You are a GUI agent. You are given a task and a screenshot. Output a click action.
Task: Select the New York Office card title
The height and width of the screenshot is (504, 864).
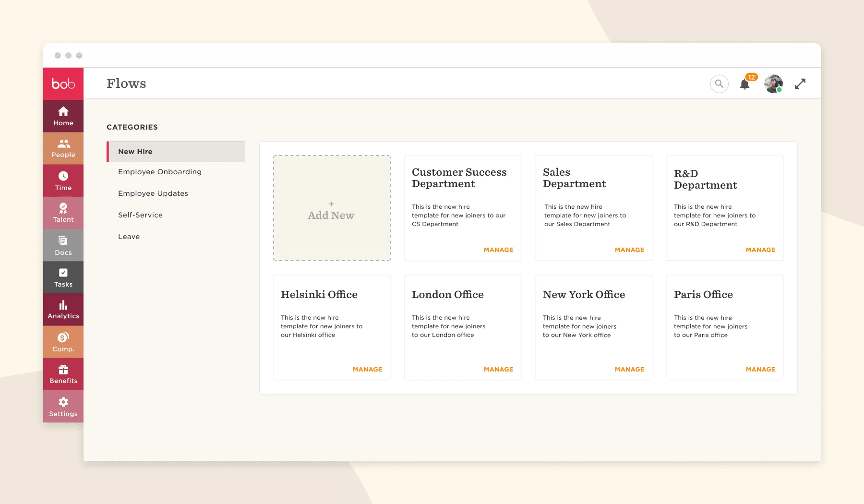pyautogui.click(x=584, y=294)
